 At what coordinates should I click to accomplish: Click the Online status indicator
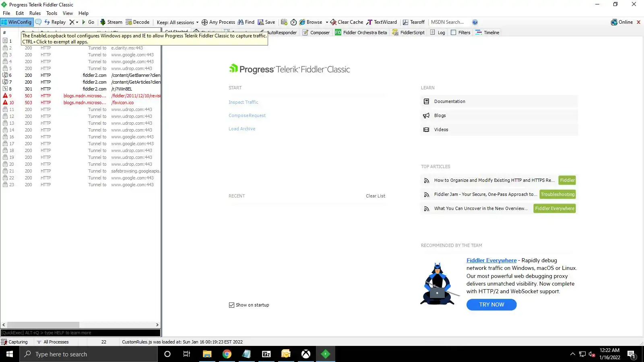622,22
